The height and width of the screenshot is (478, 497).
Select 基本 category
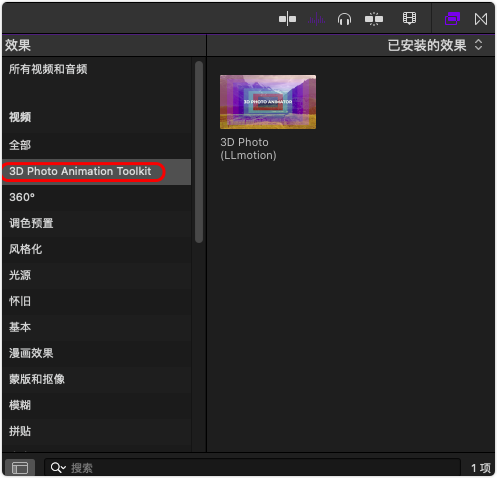click(x=97, y=327)
